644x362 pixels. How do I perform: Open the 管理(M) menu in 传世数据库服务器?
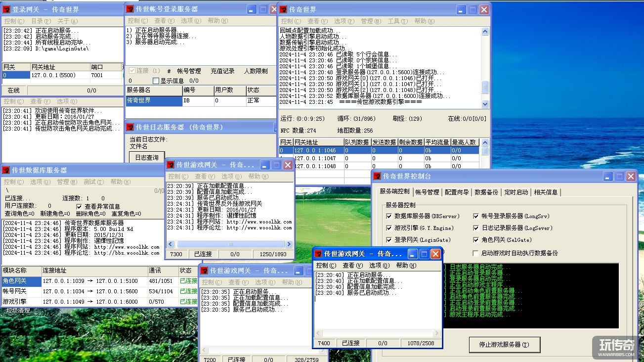(x=67, y=182)
